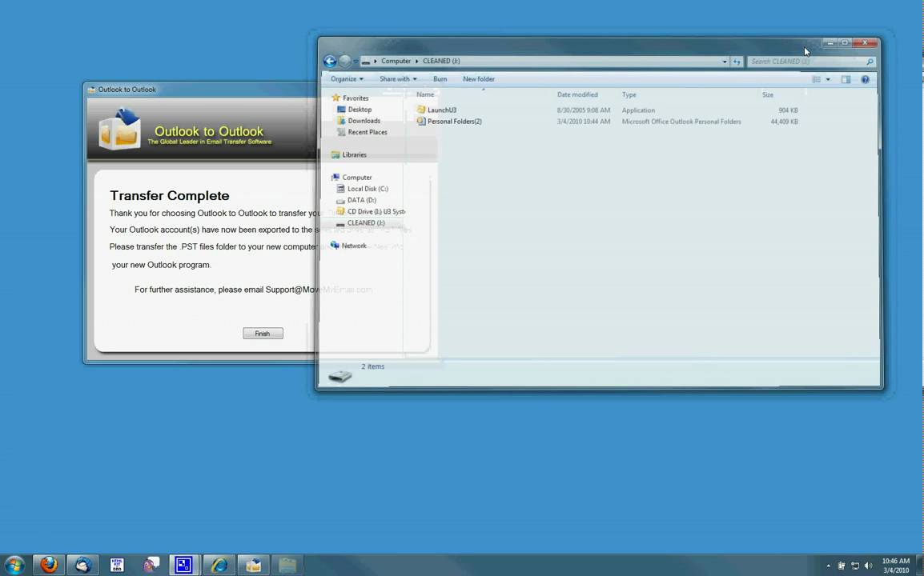Image resolution: width=924 pixels, height=576 pixels.
Task: Open the view options dropdown arrow
Action: pyautogui.click(x=828, y=79)
